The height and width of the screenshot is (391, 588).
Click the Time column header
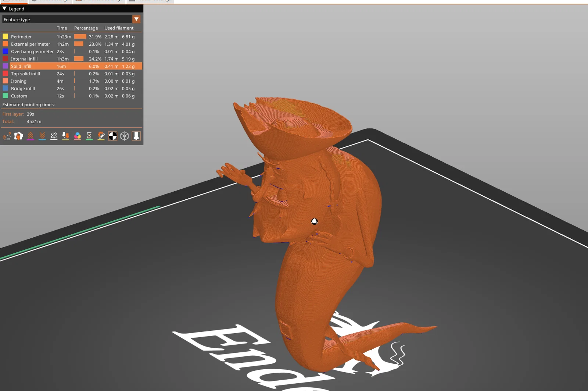62,28
